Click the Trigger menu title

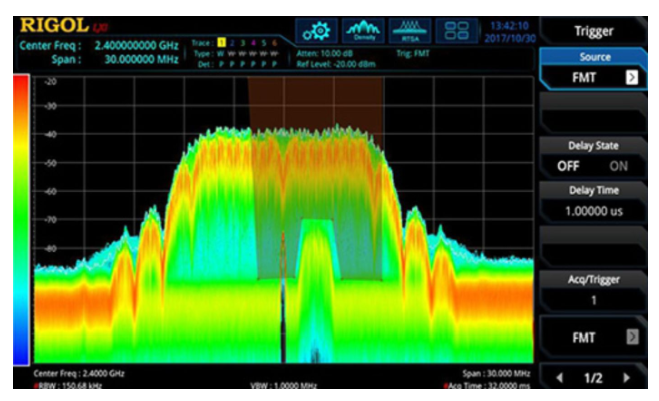pyautogui.click(x=593, y=31)
